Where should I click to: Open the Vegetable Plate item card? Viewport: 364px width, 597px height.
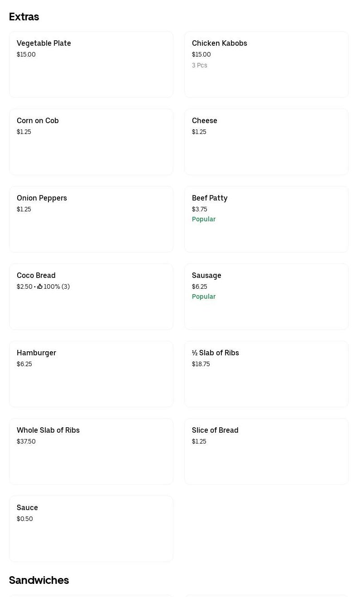(91, 64)
